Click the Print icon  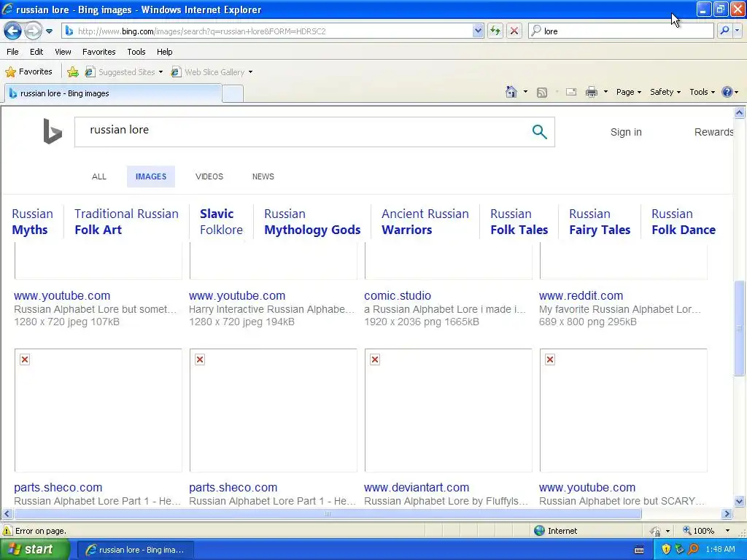[591, 93]
